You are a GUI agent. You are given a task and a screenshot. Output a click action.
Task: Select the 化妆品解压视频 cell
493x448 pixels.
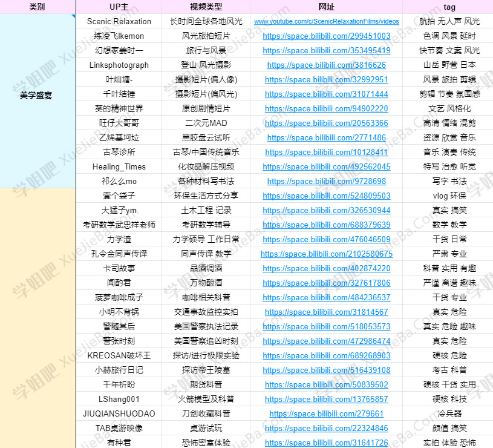coord(206,166)
